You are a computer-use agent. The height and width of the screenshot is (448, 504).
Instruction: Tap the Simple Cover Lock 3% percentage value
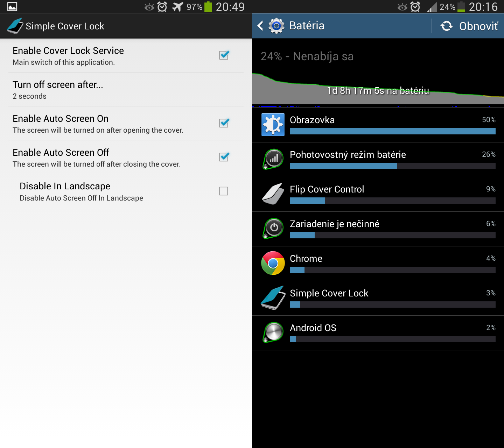[491, 293]
